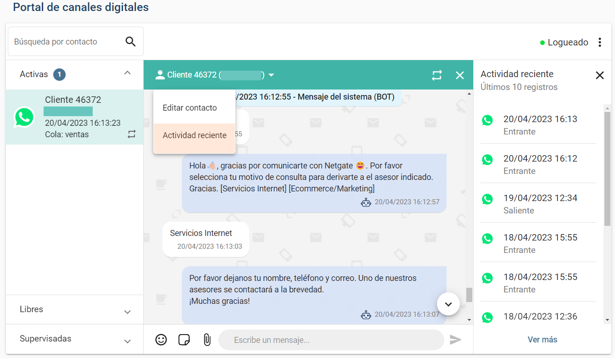Viewport: 615px width, 364px height.
Task: Toggle the Cliente 46372 header dropdown arrow
Action: (x=271, y=75)
